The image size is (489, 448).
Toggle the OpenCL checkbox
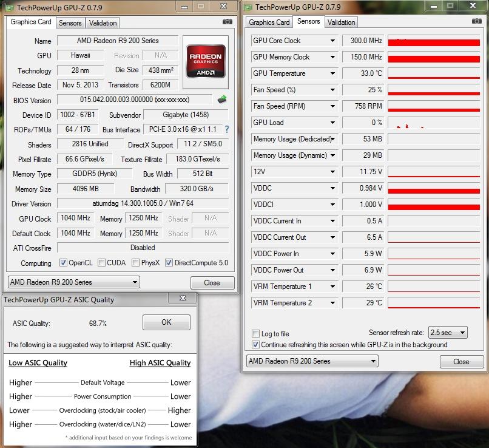(63, 263)
